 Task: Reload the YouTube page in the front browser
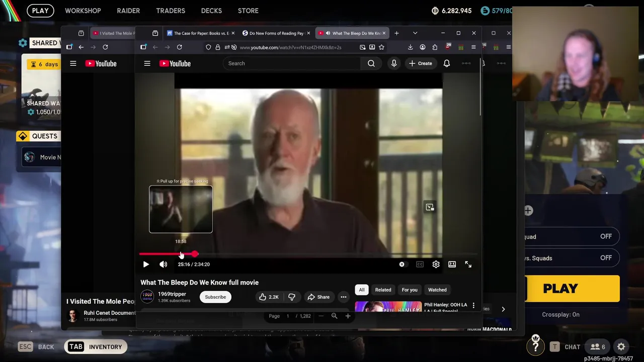[179, 47]
